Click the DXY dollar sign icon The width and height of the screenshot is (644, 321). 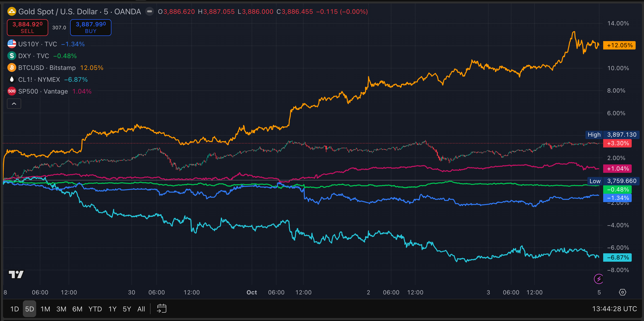[x=12, y=56]
